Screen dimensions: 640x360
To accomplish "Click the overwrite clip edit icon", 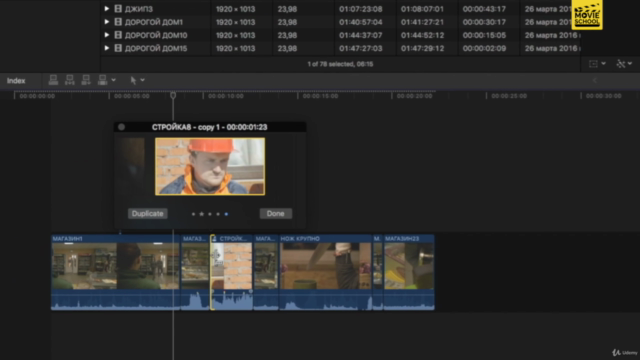I will [102, 80].
